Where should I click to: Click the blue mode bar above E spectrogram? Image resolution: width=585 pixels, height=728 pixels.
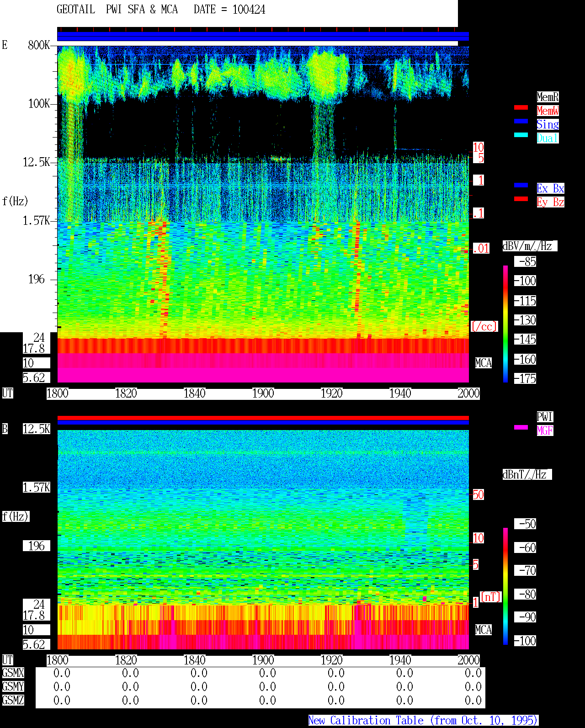point(263,37)
